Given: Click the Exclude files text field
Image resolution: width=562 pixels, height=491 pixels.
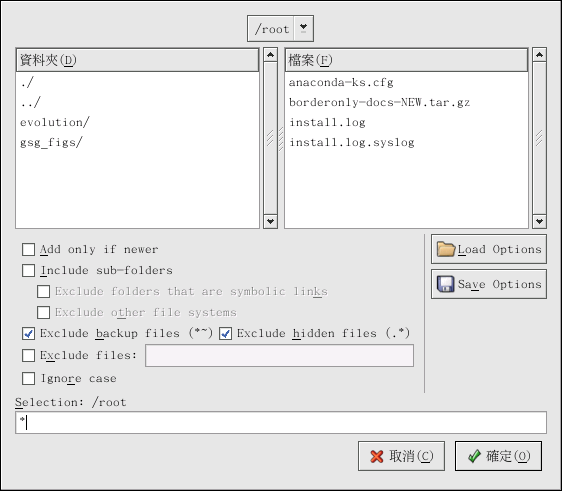Looking at the screenshot, I should tap(280, 356).
